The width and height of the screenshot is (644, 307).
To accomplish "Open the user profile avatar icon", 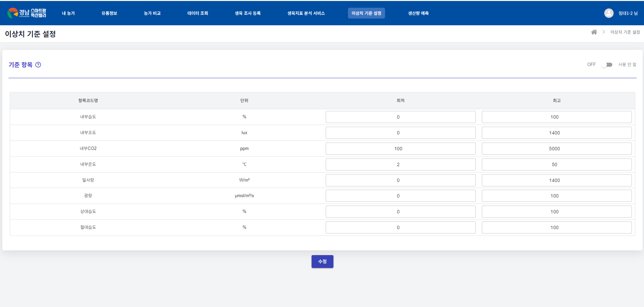I will point(609,13).
